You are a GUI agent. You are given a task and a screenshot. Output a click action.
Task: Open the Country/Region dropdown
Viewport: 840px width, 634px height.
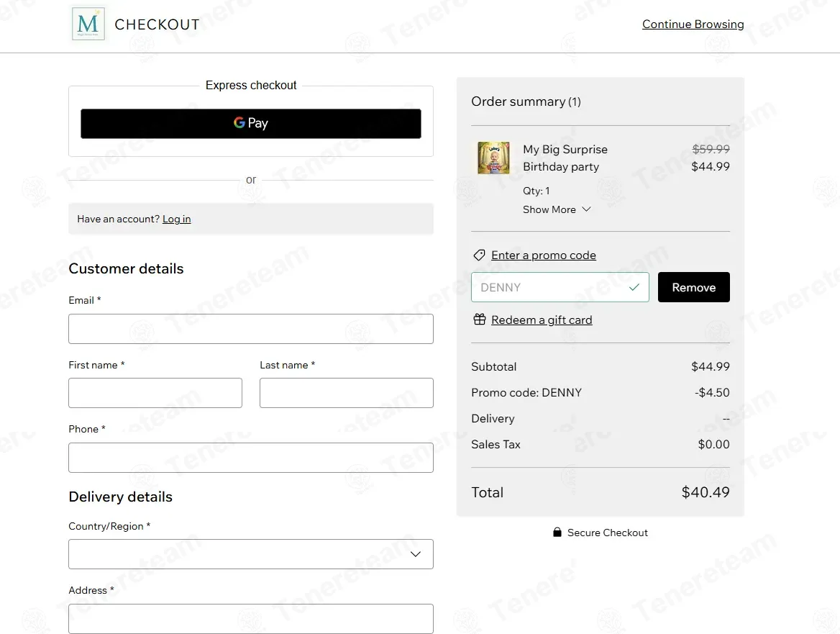(251, 554)
